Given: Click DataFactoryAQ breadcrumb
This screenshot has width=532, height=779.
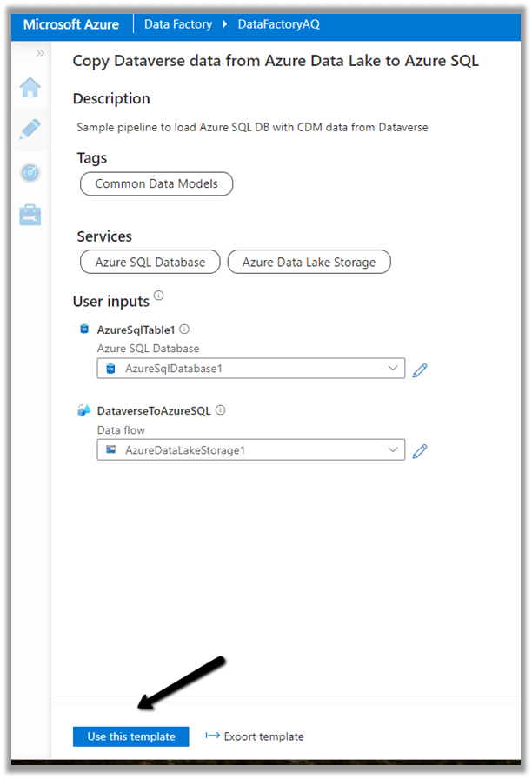Looking at the screenshot, I should pyautogui.click(x=279, y=24).
